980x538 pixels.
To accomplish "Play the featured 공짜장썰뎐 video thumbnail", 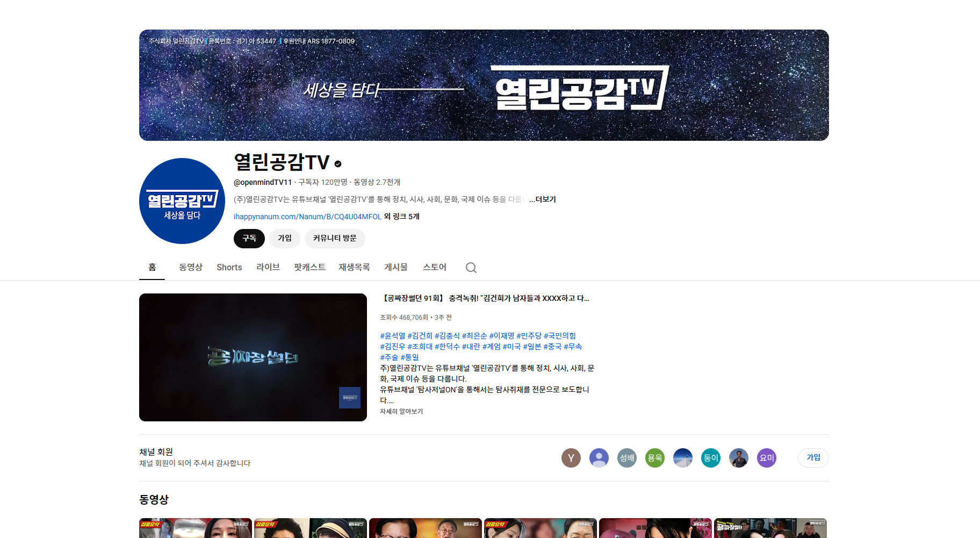I will click(253, 357).
